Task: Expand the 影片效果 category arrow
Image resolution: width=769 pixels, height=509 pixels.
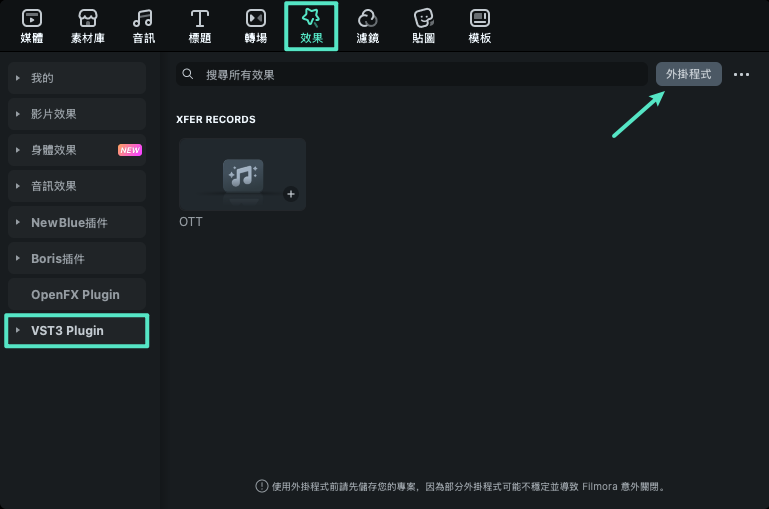Action: point(18,114)
